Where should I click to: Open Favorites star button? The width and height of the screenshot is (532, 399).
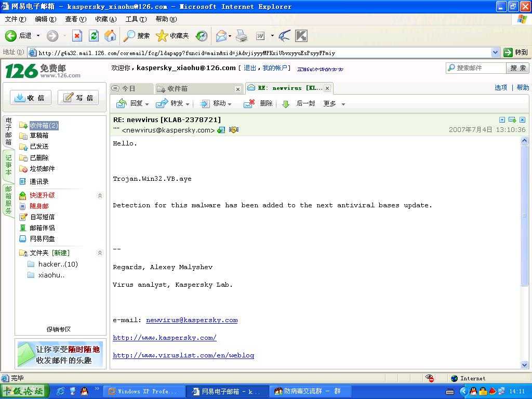[172, 36]
